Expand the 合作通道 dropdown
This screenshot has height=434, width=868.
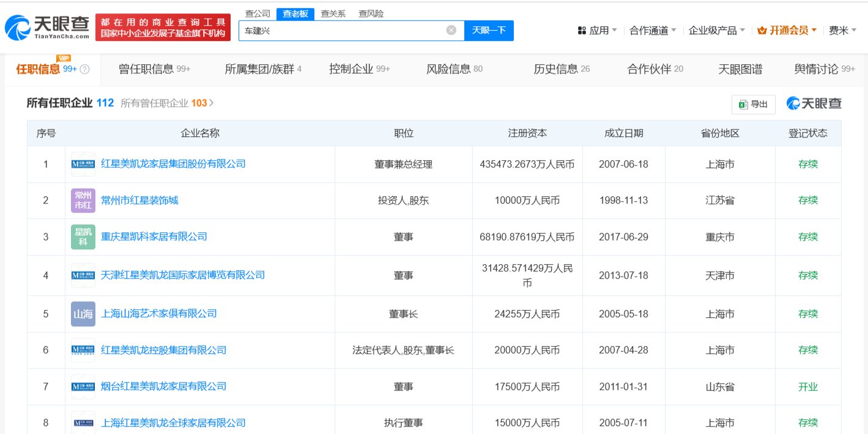tap(653, 30)
